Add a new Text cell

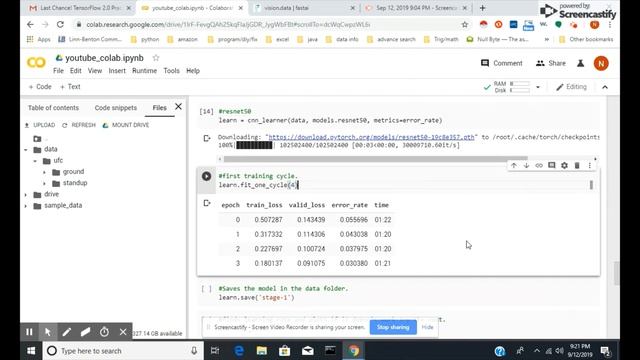point(70,87)
